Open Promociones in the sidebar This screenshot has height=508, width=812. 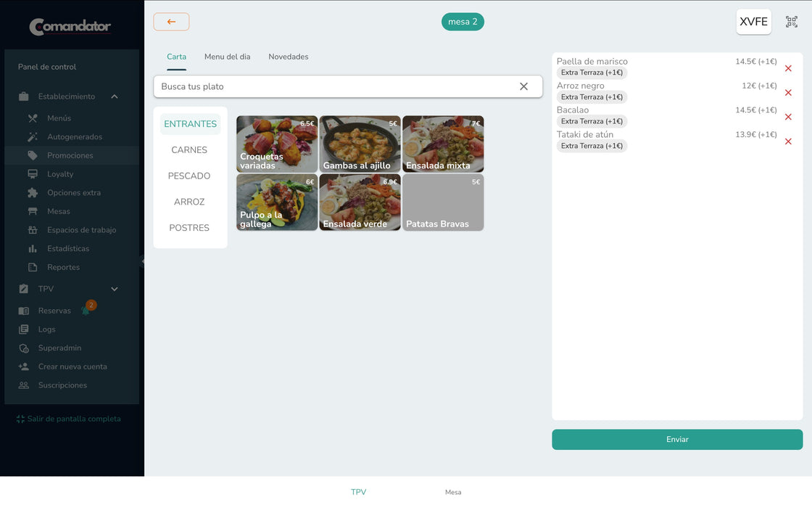72,155
